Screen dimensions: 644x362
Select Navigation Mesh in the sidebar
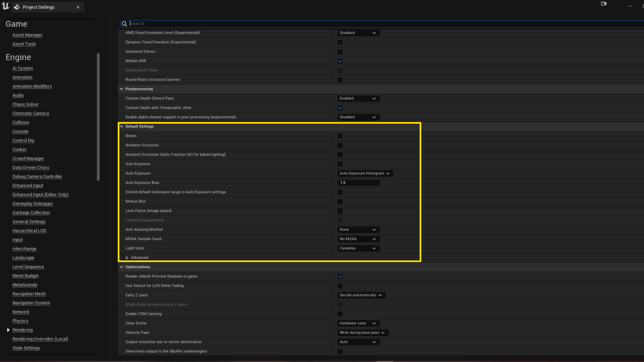tap(29, 294)
